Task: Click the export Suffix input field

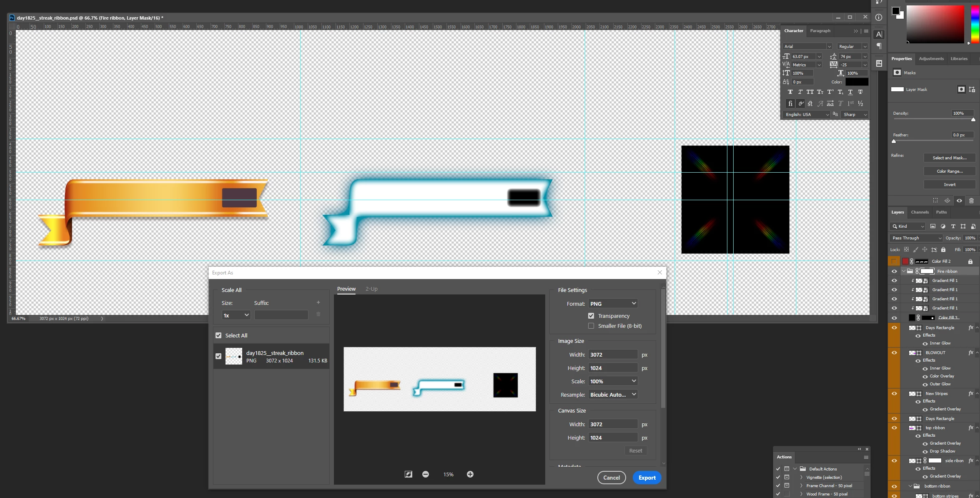Action: 281,315
